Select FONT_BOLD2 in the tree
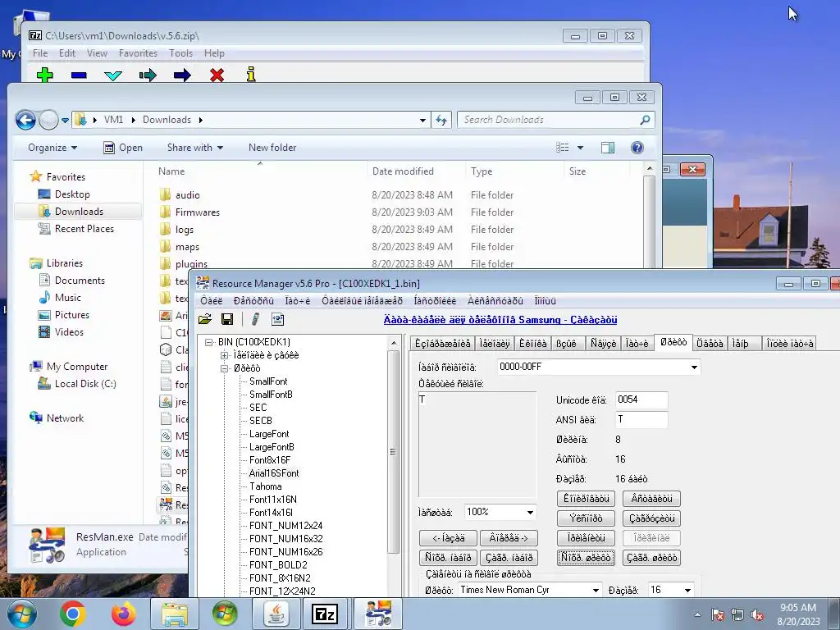840x630 pixels. 278,565
